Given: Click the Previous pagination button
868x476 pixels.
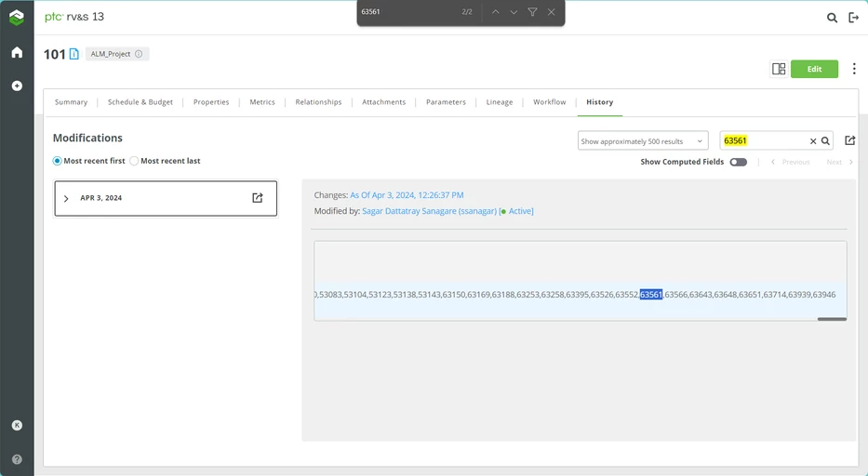Looking at the screenshot, I should coord(791,162).
